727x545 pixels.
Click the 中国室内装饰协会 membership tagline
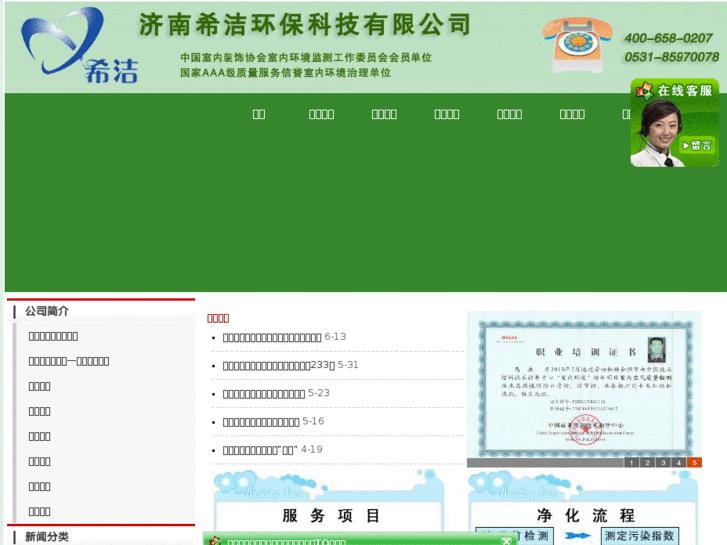click(x=306, y=58)
